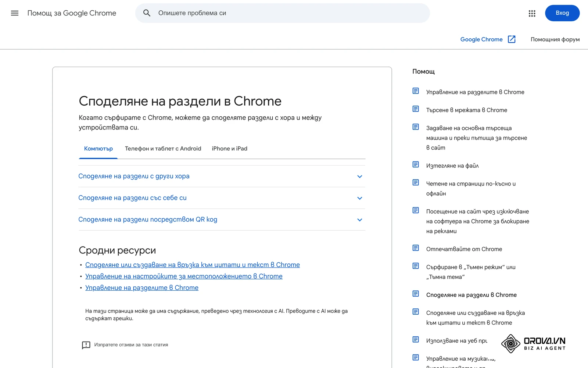This screenshot has height=368, width=588.
Task: Click the feedback icon beside 'Изпратете отзиви'
Action: coord(86,345)
